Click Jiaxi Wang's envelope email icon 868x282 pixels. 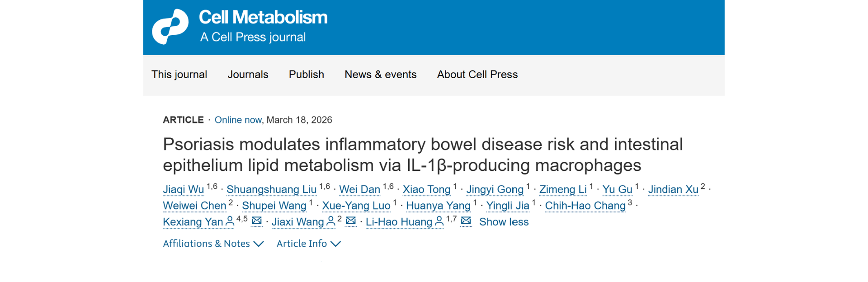coord(351,221)
